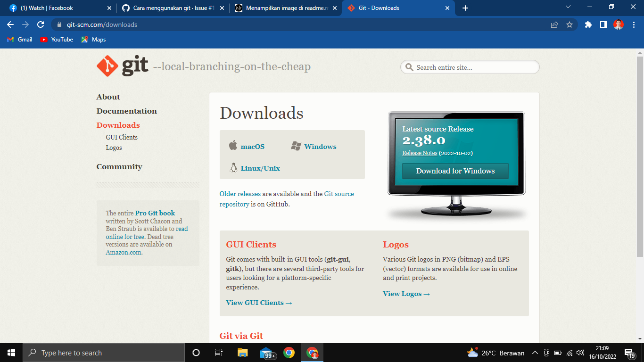
Task: Open Community in the sidebar
Action: [119, 166]
